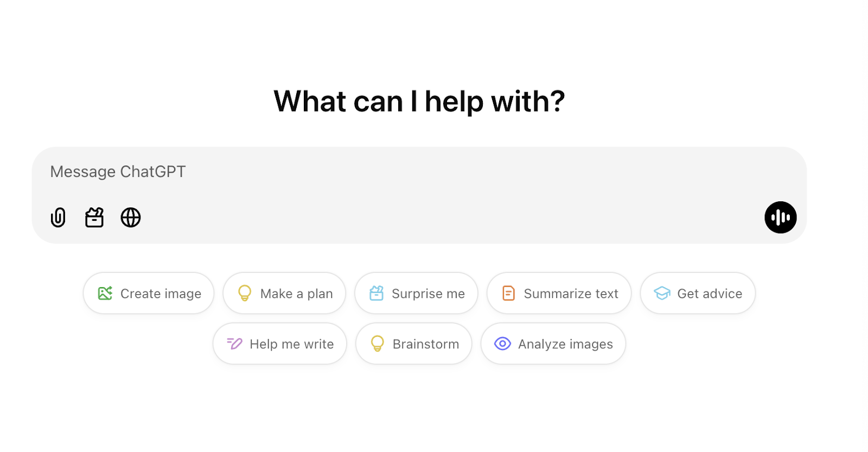Screen dimensions: 868x452
Task: Click the orange document icon beside Summarize text
Action: click(x=508, y=294)
